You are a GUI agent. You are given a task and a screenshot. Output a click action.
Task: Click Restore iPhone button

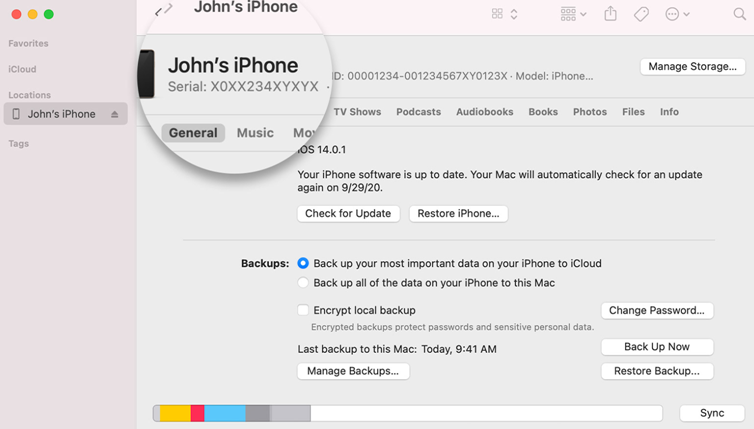coord(458,214)
